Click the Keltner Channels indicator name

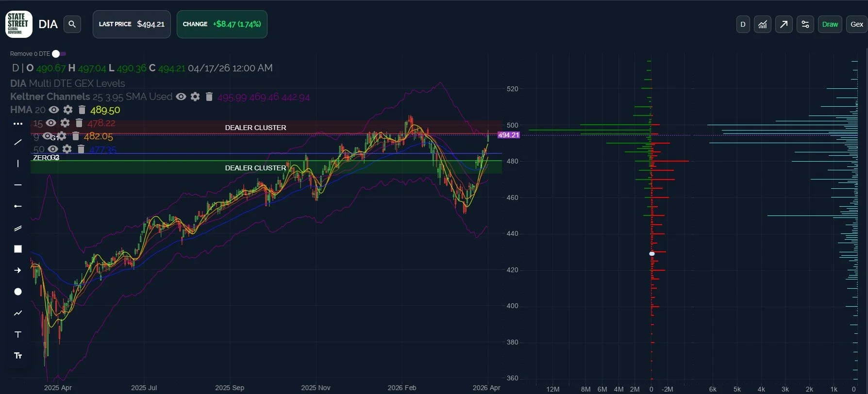coord(50,97)
